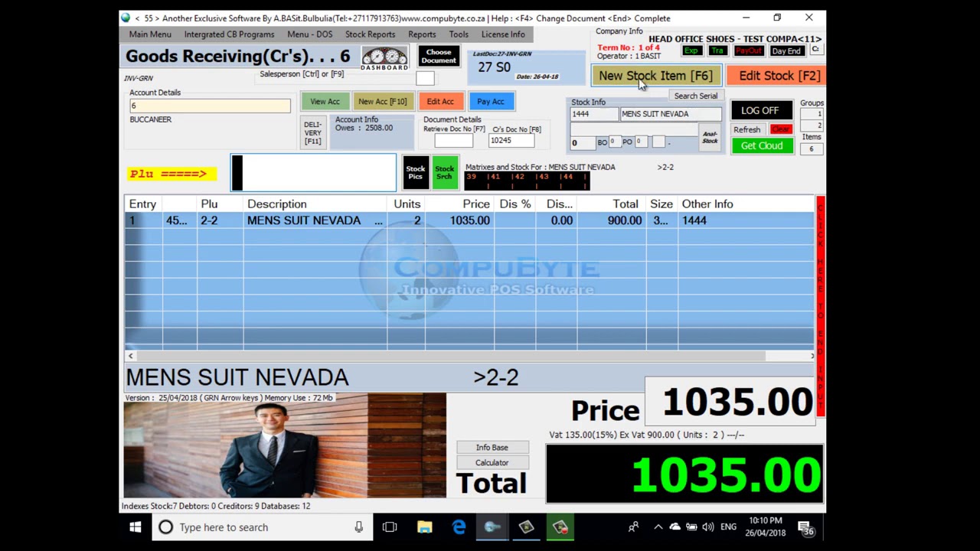The width and height of the screenshot is (980, 551).
Task: Click New Acc [F10] button
Action: (x=382, y=101)
